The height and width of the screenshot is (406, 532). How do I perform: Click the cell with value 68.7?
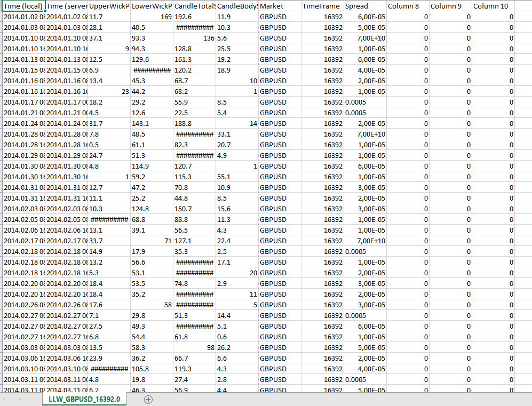(x=195, y=81)
